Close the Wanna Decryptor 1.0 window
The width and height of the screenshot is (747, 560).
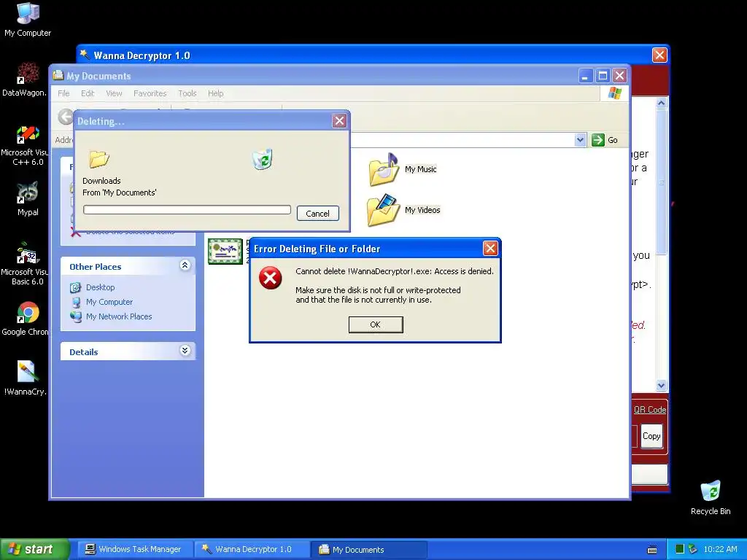coord(659,55)
